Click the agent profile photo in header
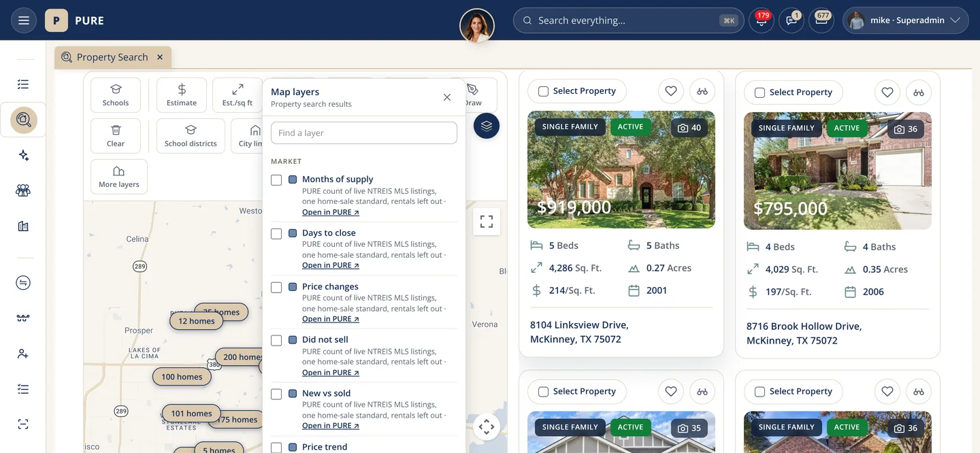 pyautogui.click(x=477, y=26)
